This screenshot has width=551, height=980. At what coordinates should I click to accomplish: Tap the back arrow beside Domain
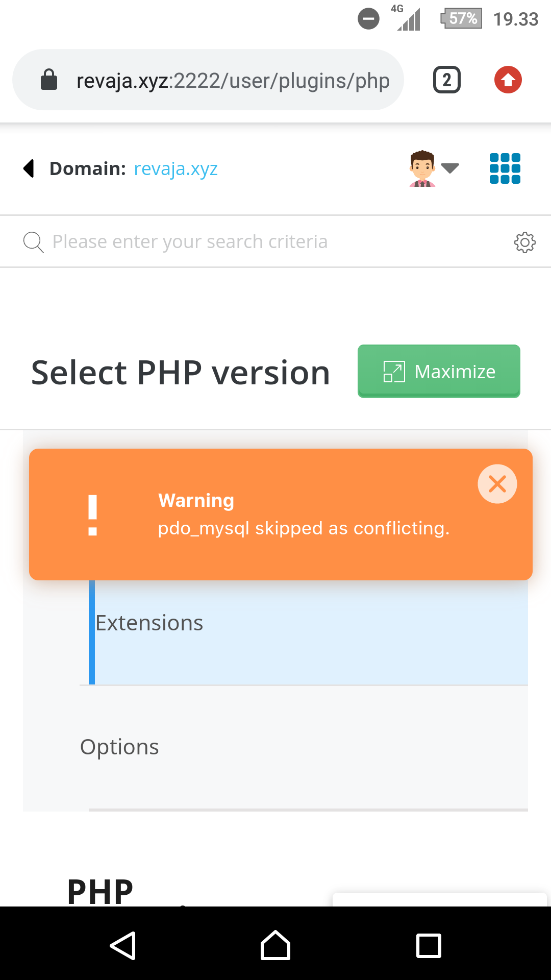pyautogui.click(x=30, y=168)
